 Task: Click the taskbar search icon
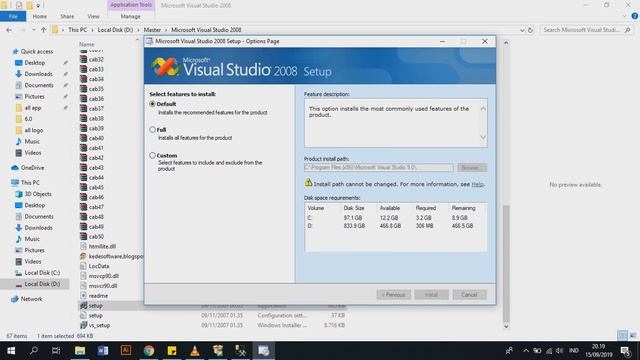pyautogui.click(x=34, y=351)
